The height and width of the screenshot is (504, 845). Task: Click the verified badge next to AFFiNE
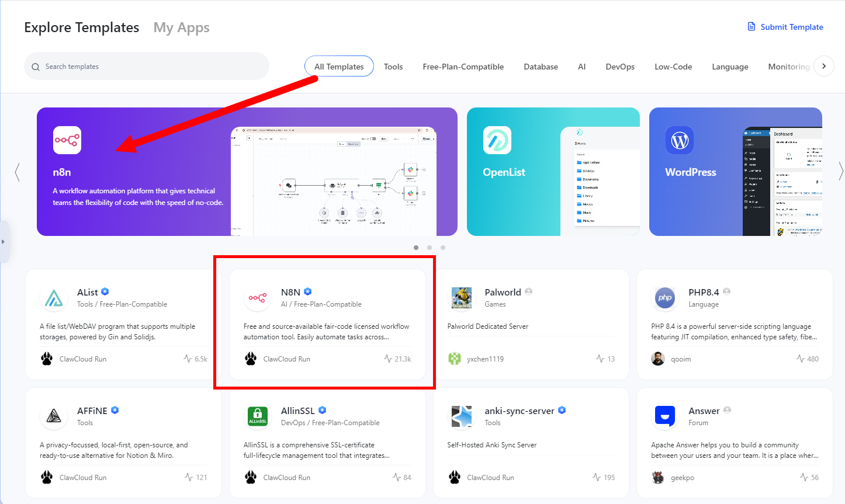tap(115, 410)
